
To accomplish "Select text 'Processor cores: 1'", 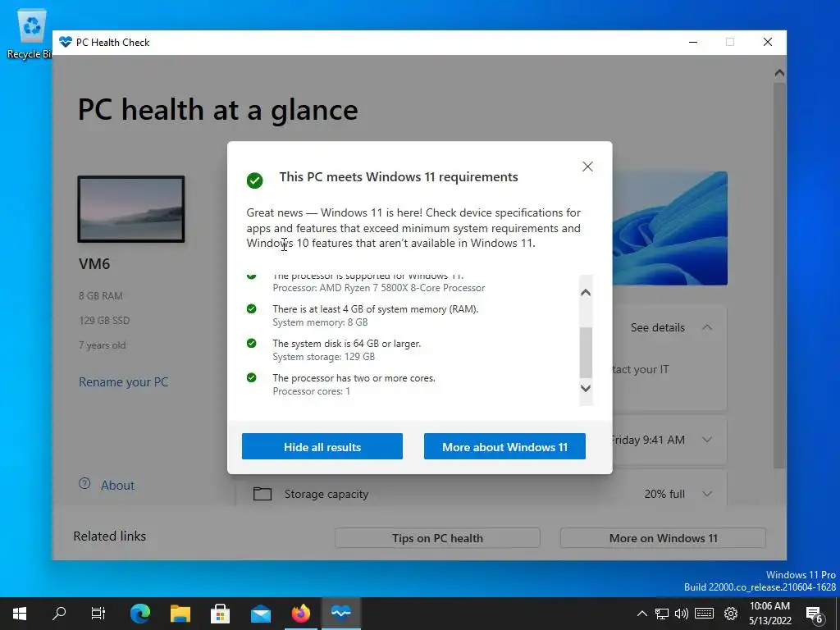I will click(x=311, y=391).
